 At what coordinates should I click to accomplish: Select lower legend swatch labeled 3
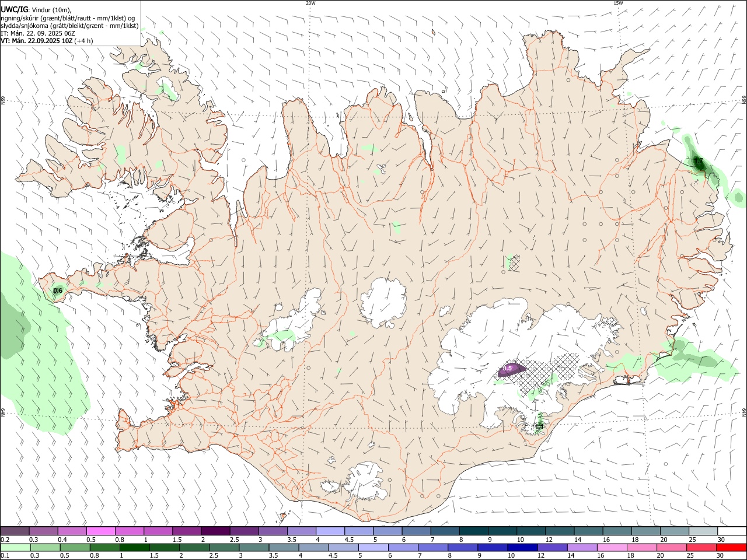click(x=254, y=547)
